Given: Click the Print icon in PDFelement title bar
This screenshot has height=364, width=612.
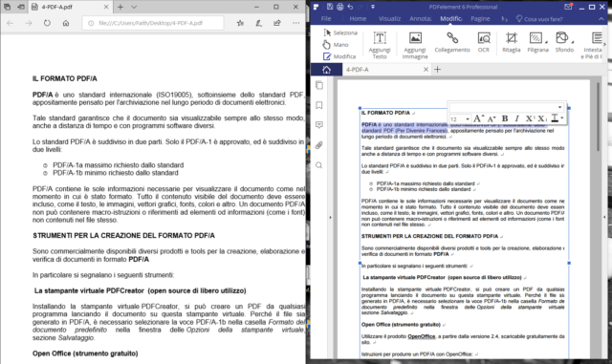Looking at the screenshot, I should tap(340, 7).
